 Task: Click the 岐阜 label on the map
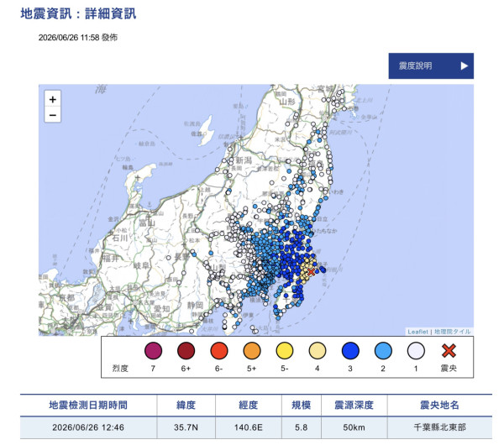[141, 265]
